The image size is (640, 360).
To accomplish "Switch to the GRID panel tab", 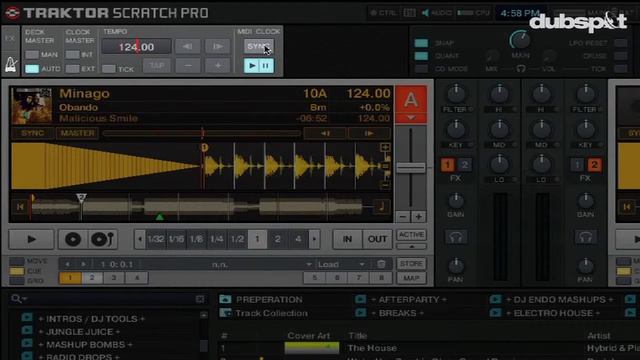I will (x=17, y=281).
